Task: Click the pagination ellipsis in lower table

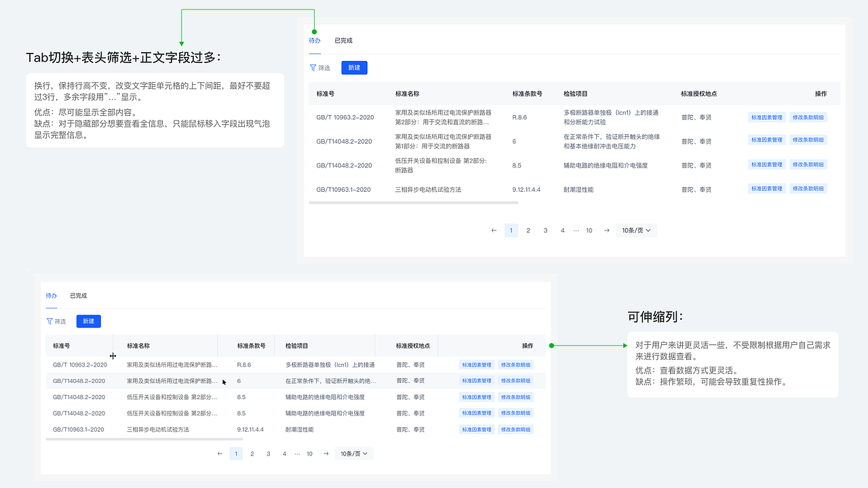Action: pos(297,453)
